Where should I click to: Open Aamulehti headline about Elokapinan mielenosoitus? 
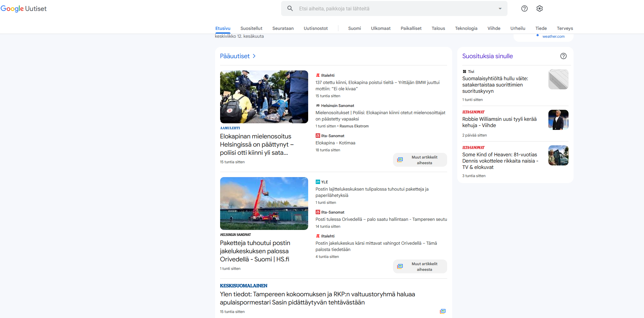(257, 144)
